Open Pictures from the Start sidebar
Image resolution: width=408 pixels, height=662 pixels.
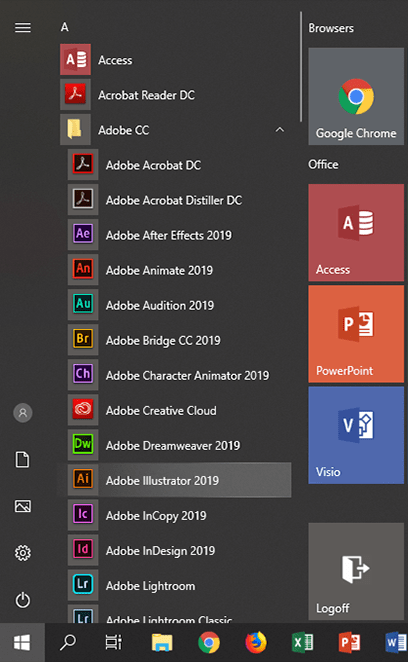click(x=23, y=506)
